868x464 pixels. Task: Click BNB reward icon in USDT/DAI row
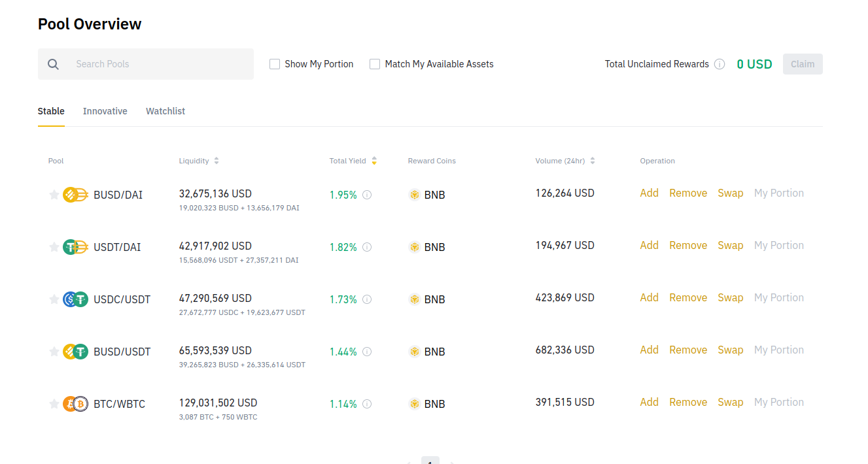(x=414, y=247)
